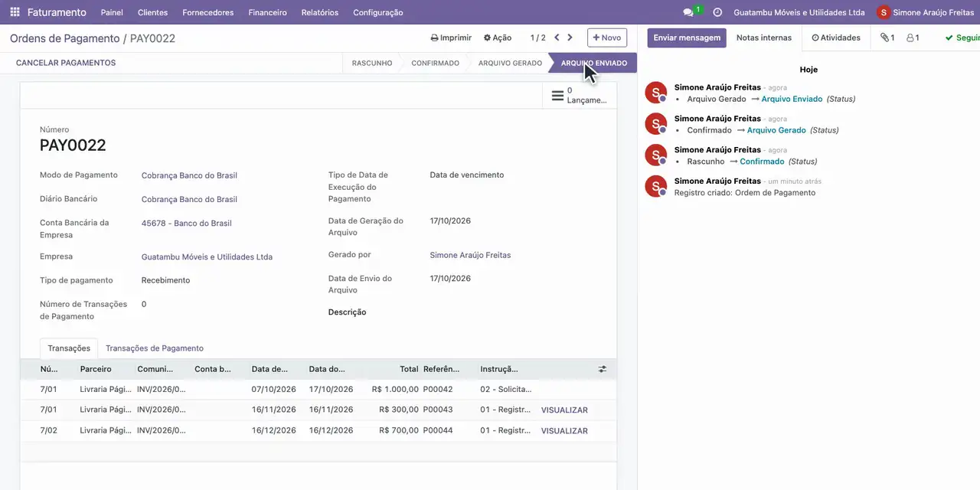The width and height of the screenshot is (980, 490).
Task: Open the Clientes menu
Action: tap(152, 12)
